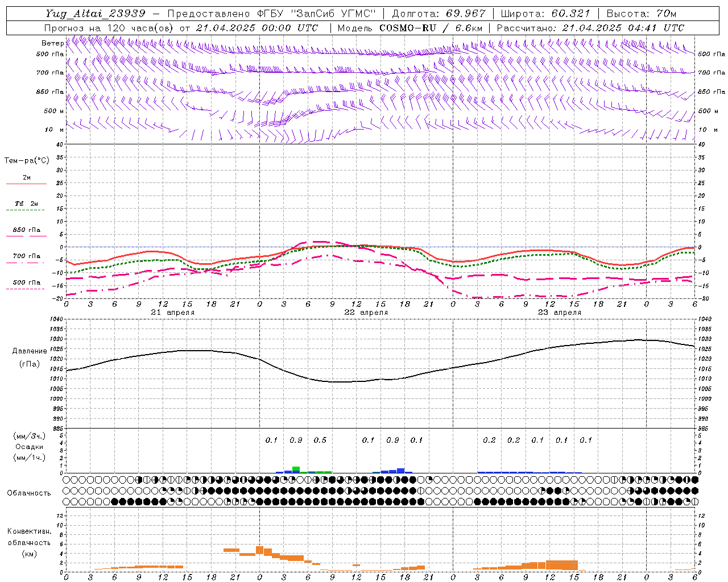728x582 pixels.
Task: Click the Конвективн. label
Action: 30,531
